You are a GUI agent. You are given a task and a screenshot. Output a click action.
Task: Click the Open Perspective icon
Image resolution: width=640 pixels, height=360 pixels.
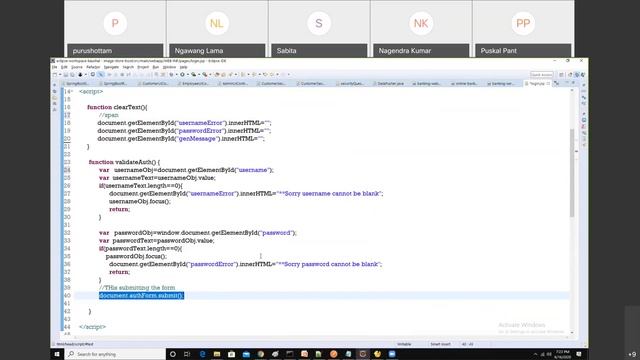point(562,75)
